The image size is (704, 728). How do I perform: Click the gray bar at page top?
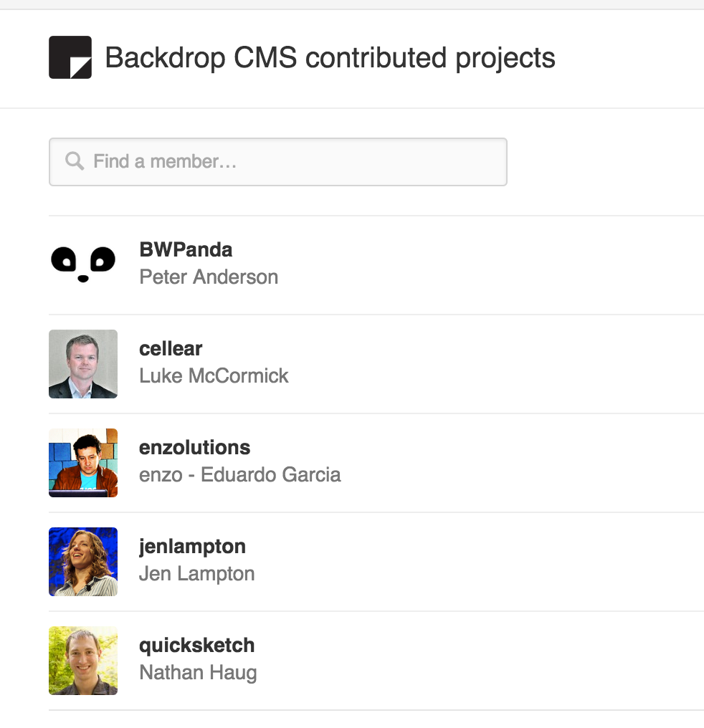[351, 4]
